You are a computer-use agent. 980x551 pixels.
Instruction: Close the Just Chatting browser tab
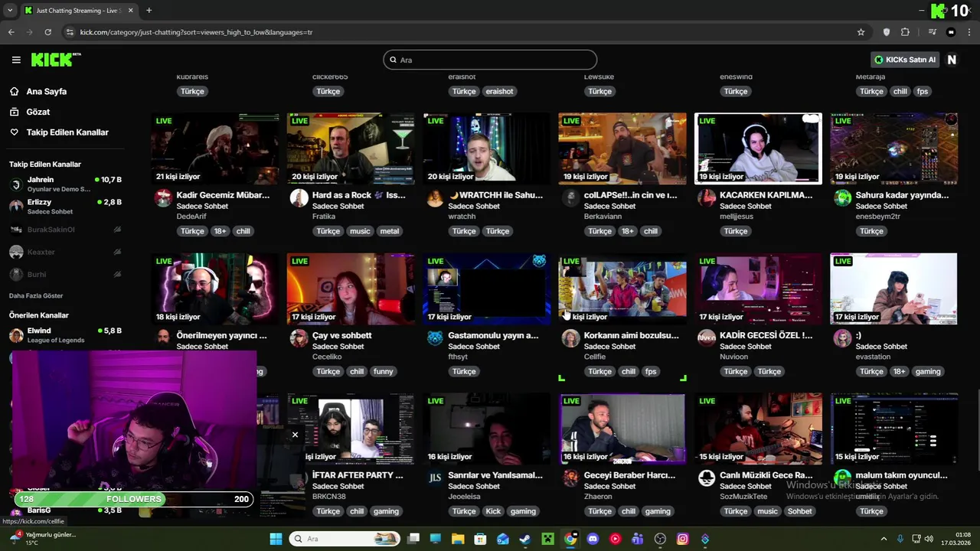click(x=132, y=11)
